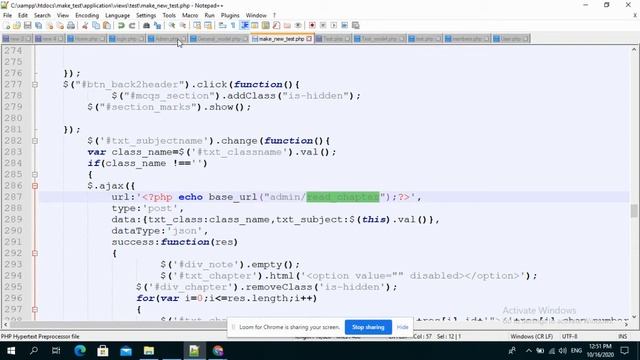640x360 pixels.
Task: Click the Redo toolbar icon
Action: (x=132, y=25)
